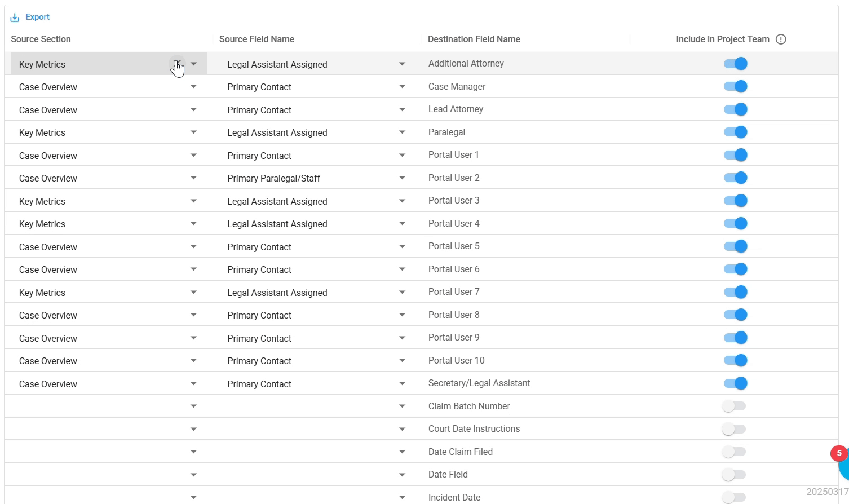Open Source Section dropdown for the Portal User 7 row
Viewport: 849px width, 504px height.
[x=194, y=292]
